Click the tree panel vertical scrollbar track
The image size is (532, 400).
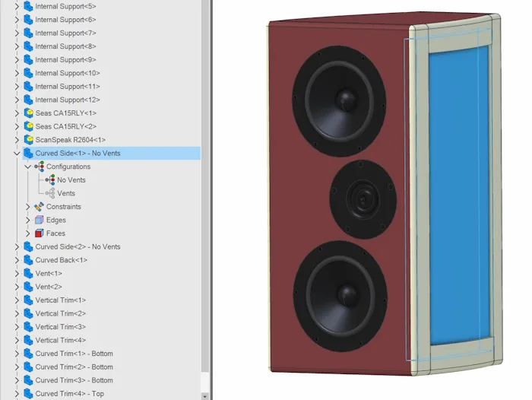pos(204,382)
